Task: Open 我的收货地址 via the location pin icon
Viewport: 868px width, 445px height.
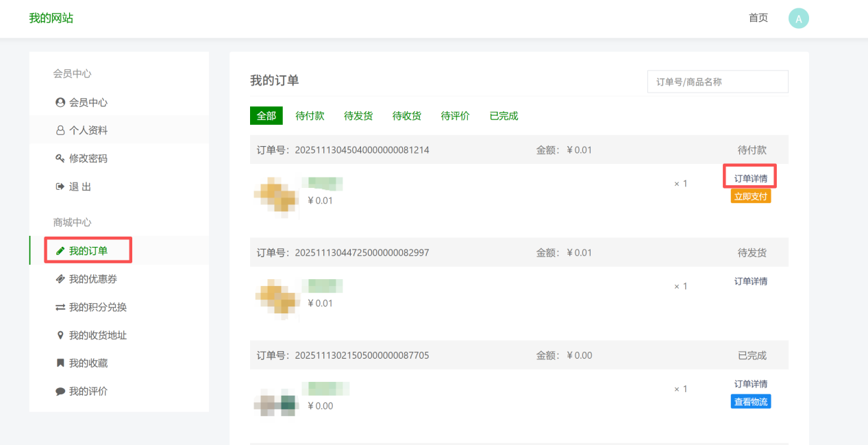Action: coord(60,335)
